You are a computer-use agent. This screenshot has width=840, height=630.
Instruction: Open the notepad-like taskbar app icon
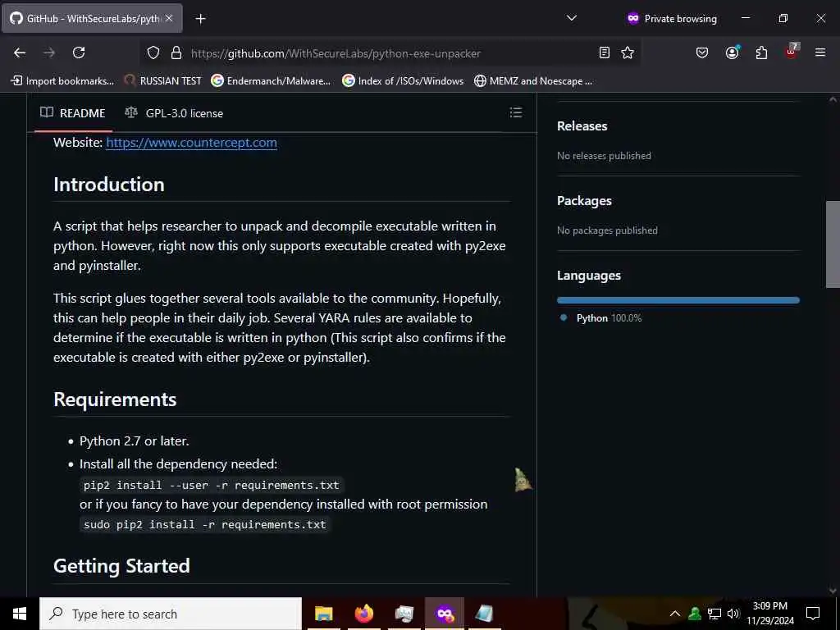click(484, 614)
